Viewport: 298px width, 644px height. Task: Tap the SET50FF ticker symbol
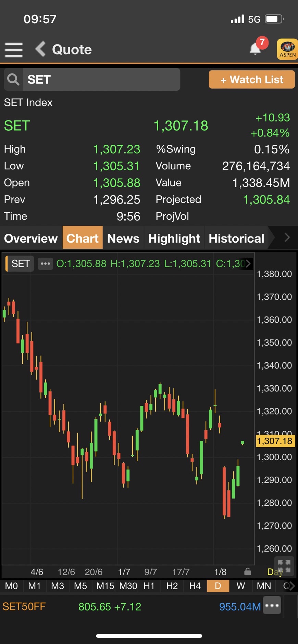click(24, 607)
